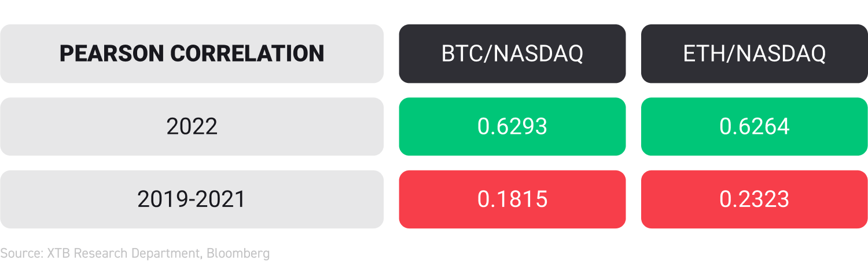Select the green 0.6293 correlation cell

point(512,126)
